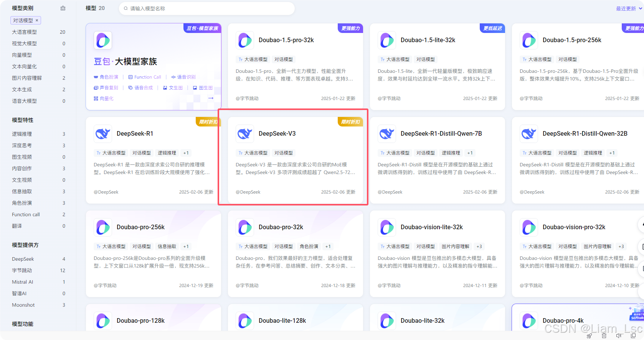The height and width of the screenshot is (340, 644).
Task: Click 信息抽取 tag on Doubao-pro-256k card
Action: click(x=167, y=246)
